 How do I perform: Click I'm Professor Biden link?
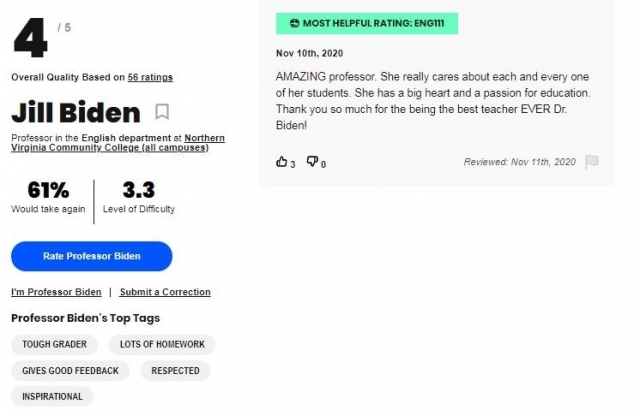pos(56,292)
